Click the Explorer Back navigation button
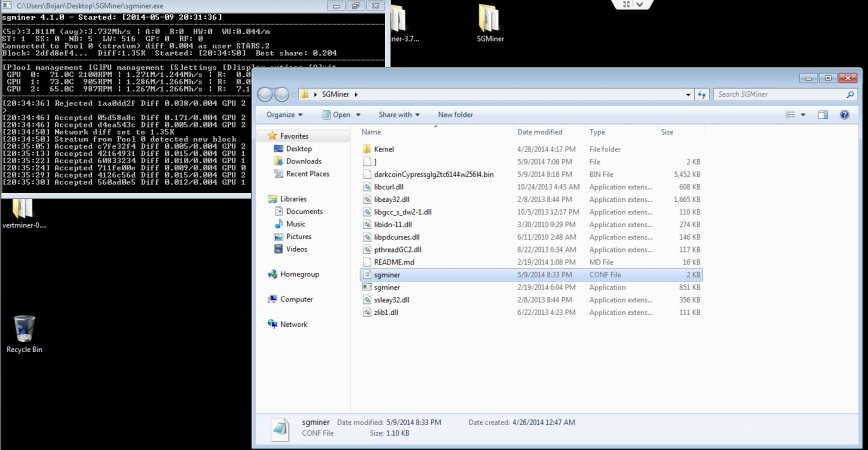Viewport: 868px width, 450px height. [x=265, y=95]
